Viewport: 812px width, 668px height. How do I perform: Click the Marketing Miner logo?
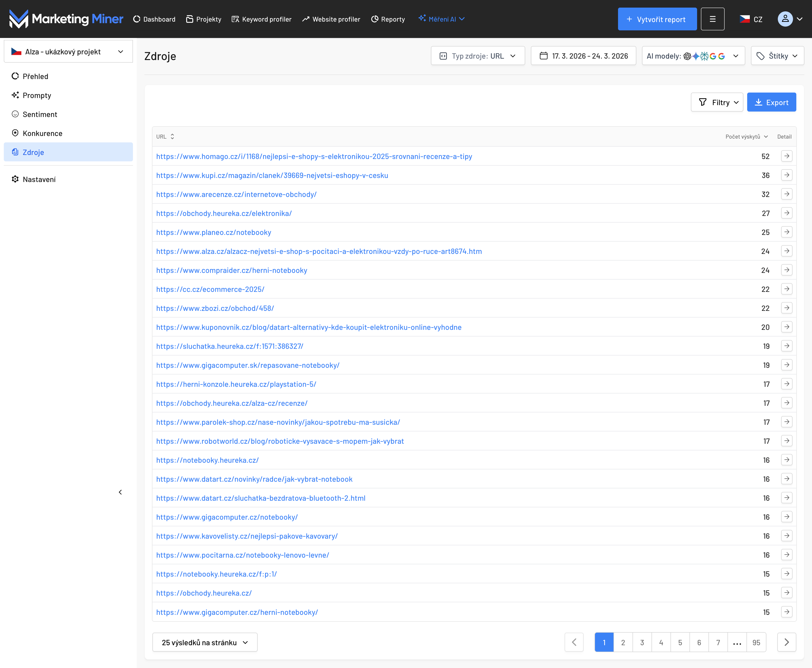tap(66, 19)
